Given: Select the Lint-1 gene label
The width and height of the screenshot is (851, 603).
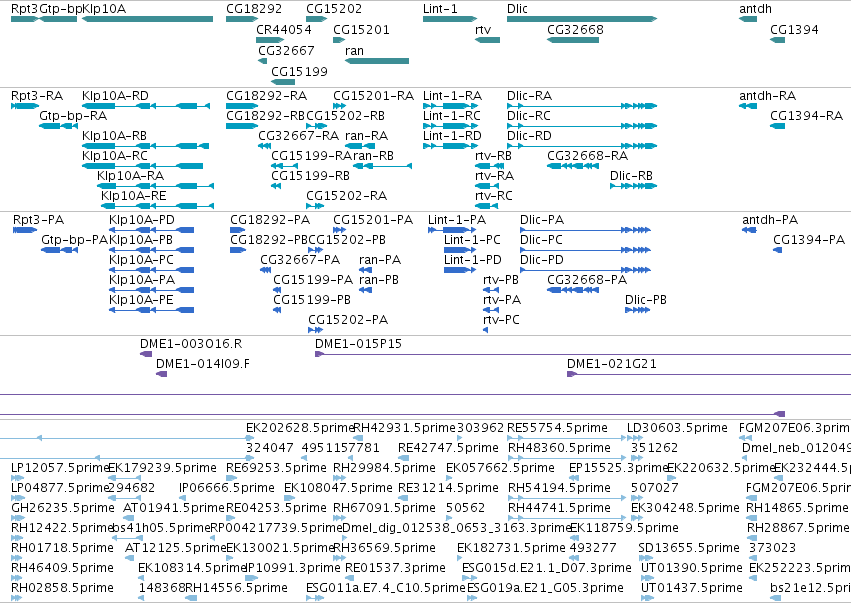Looking at the screenshot, I should 440,9.
